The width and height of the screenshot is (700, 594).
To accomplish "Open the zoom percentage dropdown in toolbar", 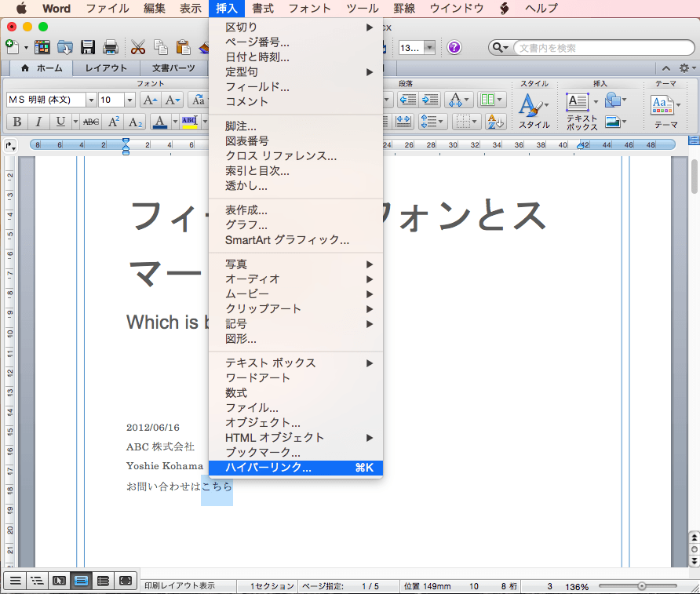I will pyautogui.click(x=429, y=47).
